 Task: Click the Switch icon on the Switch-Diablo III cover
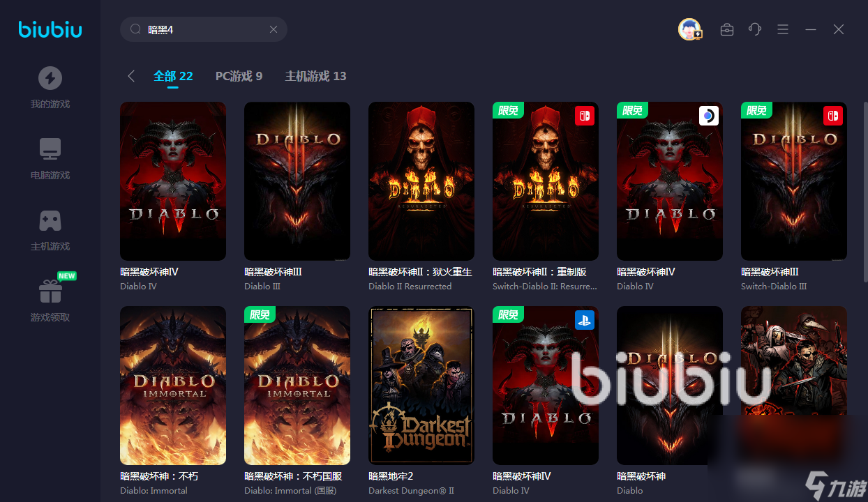click(832, 116)
